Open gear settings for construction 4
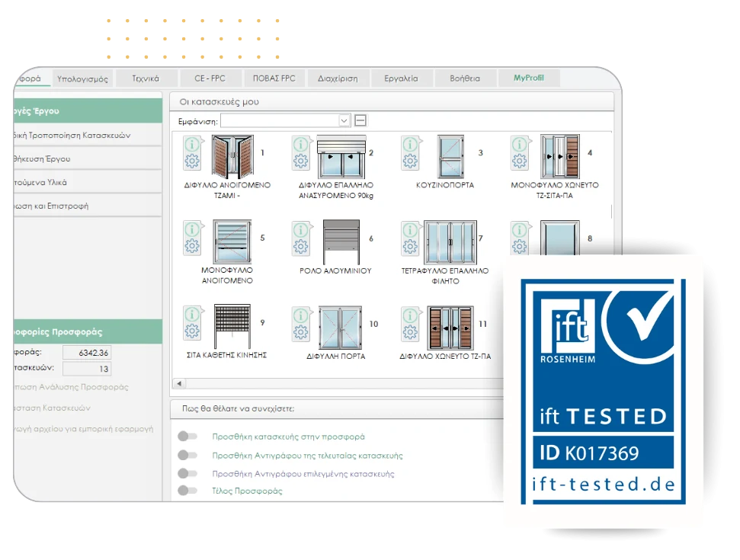Screen dimensions: 740x560 520,162
